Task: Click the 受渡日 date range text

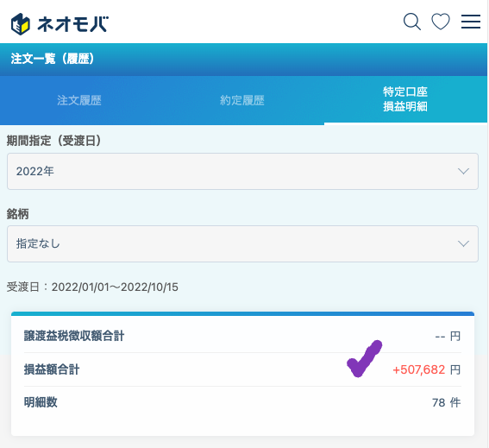Action: (x=92, y=287)
